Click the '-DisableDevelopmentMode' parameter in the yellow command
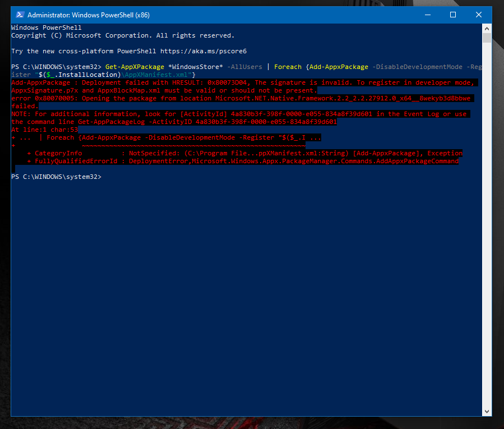The height and width of the screenshot is (429, 504). pyautogui.click(x=417, y=67)
